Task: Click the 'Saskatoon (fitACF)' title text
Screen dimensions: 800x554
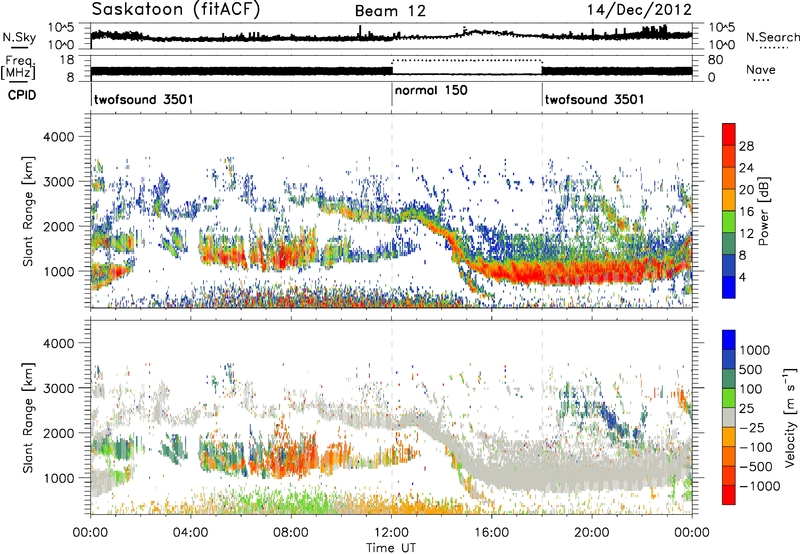Action: click(x=176, y=10)
